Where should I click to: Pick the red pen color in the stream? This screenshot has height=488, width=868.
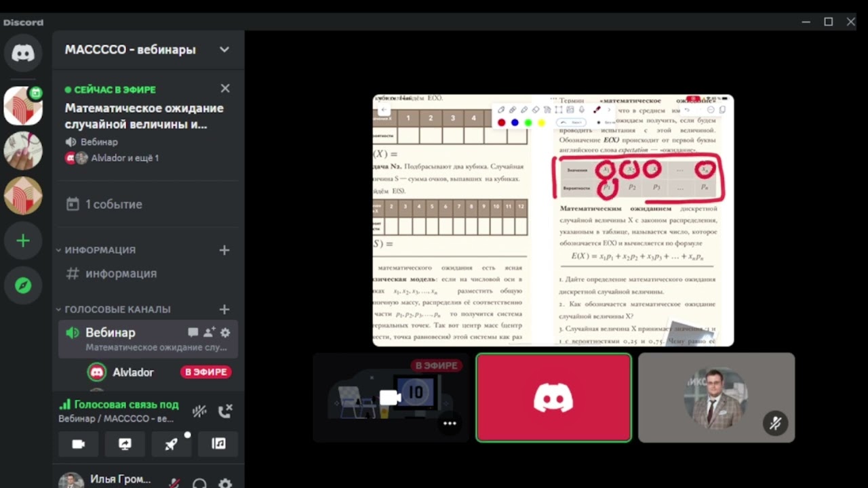(x=501, y=123)
